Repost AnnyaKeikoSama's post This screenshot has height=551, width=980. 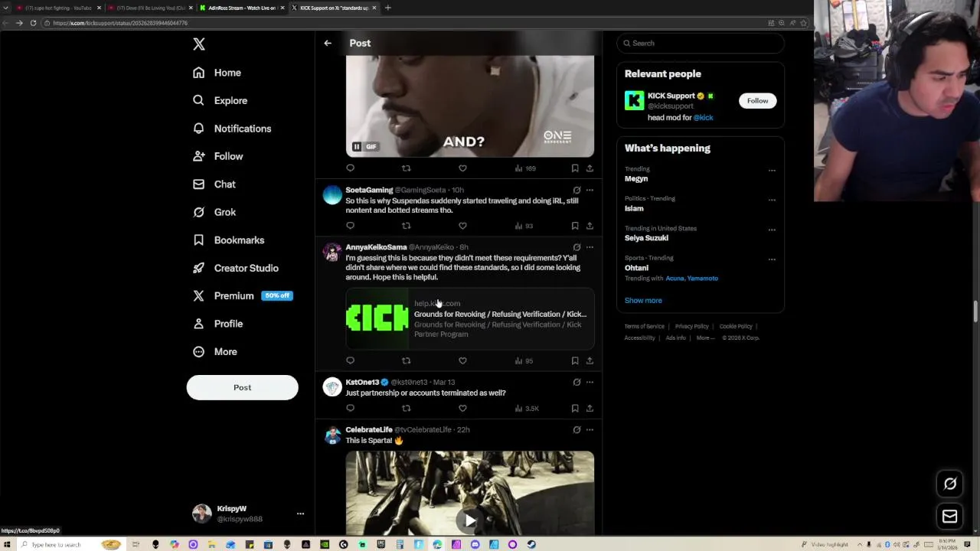pyautogui.click(x=407, y=360)
